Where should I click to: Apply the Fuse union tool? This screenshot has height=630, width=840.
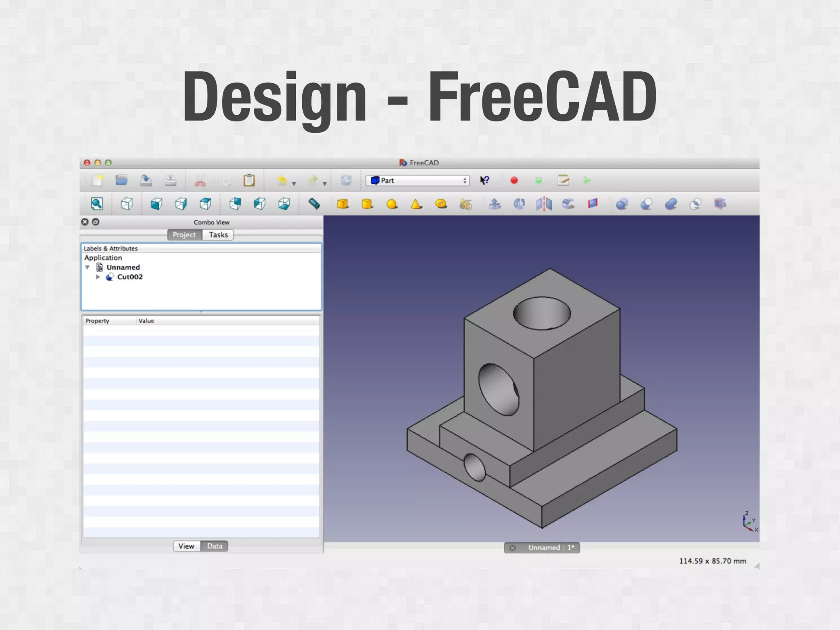pyautogui.click(x=671, y=204)
